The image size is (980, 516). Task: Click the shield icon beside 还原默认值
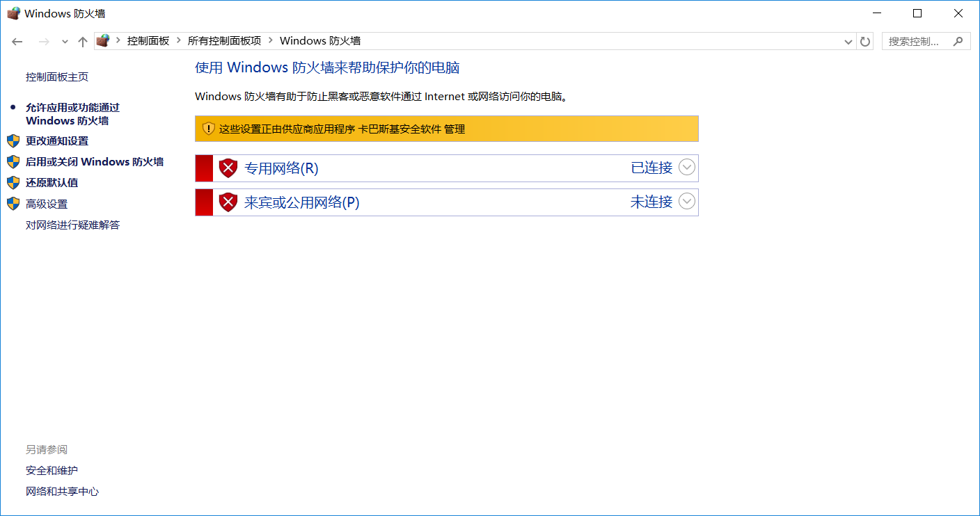(x=13, y=183)
